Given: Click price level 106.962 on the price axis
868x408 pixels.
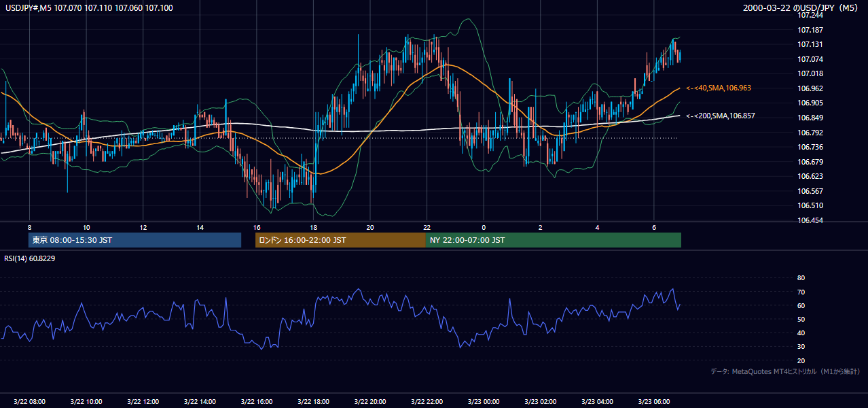Looking at the screenshot, I should pyautogui.click(x=810, y=88).
